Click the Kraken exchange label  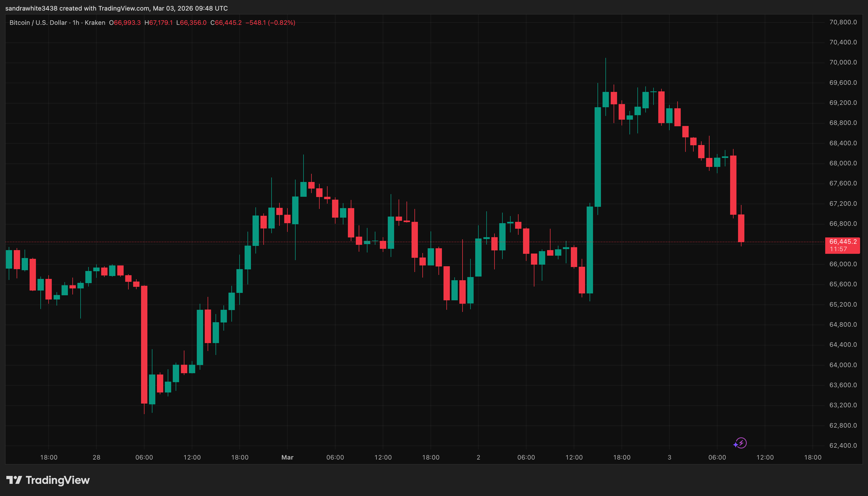point(95,22)
